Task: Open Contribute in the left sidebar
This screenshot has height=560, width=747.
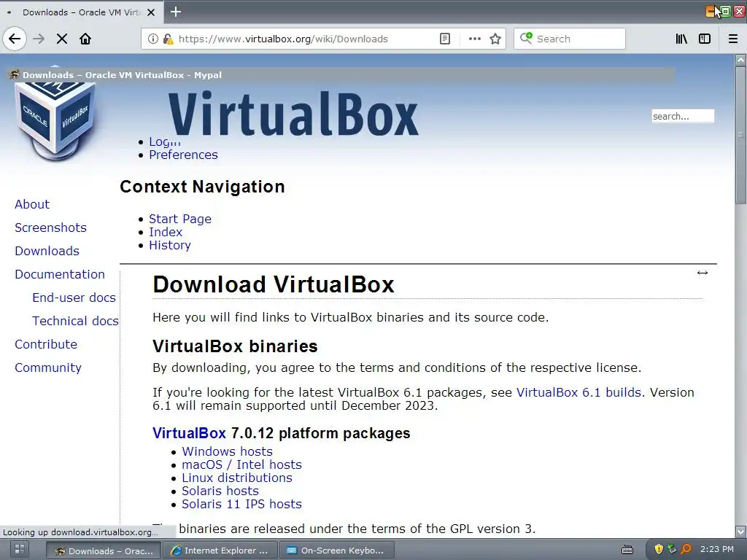Action: pyautogui.click(x=46, y=344)
